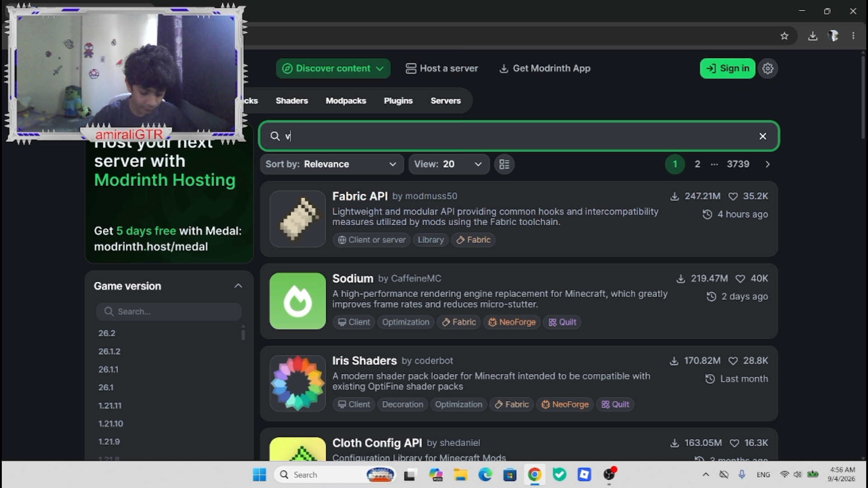Click the Quilt tag on Iris Shaders

pyautogui.click(x=615, y=404)
